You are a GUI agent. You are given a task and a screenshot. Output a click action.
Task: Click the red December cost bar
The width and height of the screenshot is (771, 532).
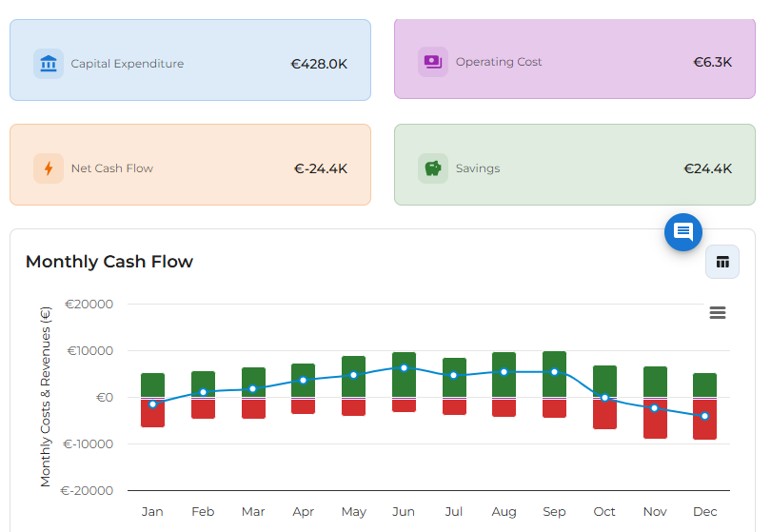tap(704, 426)
